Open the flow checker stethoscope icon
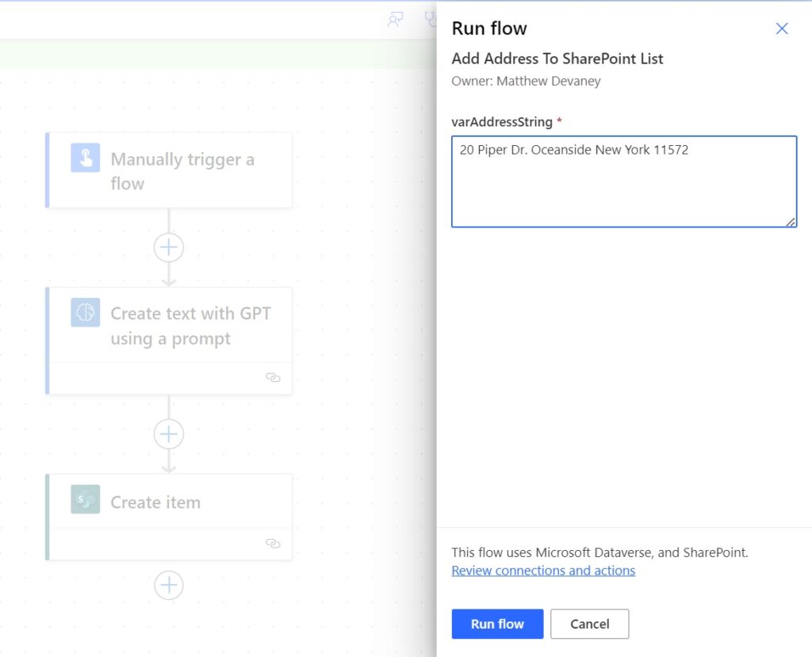812x657 pixels. [x=431, y=19]
